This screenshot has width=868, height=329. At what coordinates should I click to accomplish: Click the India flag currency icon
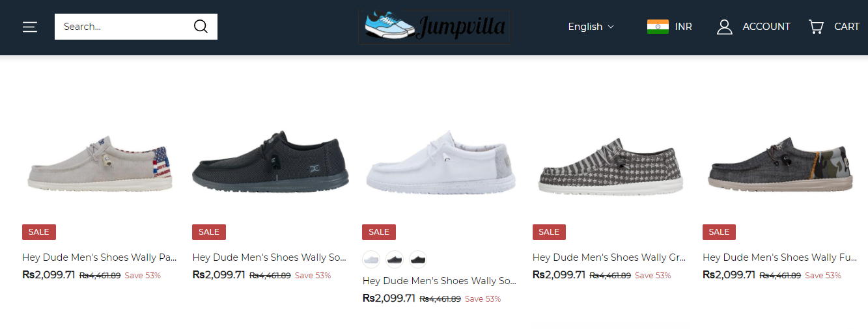(x=658, y=27)
